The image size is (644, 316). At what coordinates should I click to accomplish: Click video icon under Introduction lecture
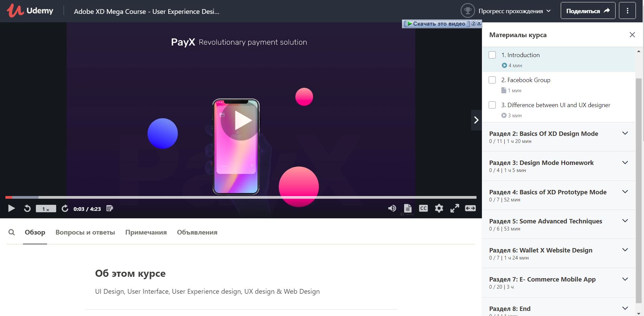504,65
